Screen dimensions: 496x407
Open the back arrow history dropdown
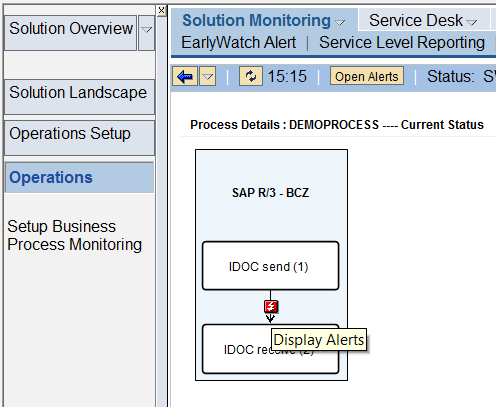(208, 77)
